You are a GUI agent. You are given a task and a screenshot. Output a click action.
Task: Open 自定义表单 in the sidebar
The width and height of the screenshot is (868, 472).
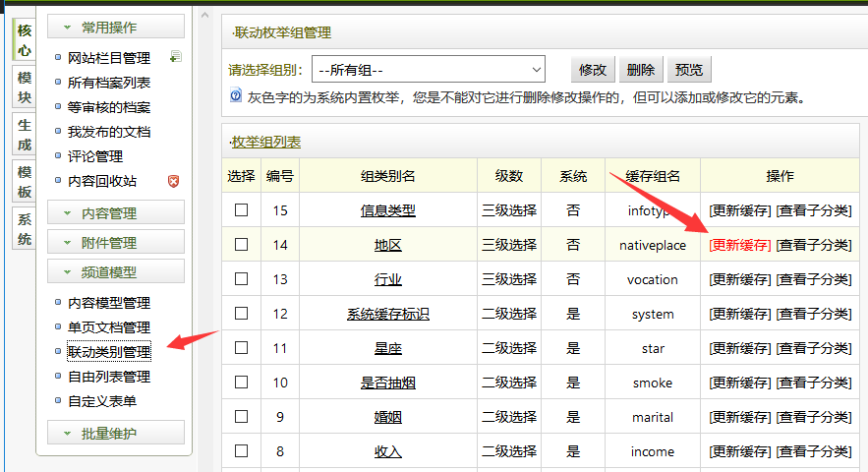[102, 401]
